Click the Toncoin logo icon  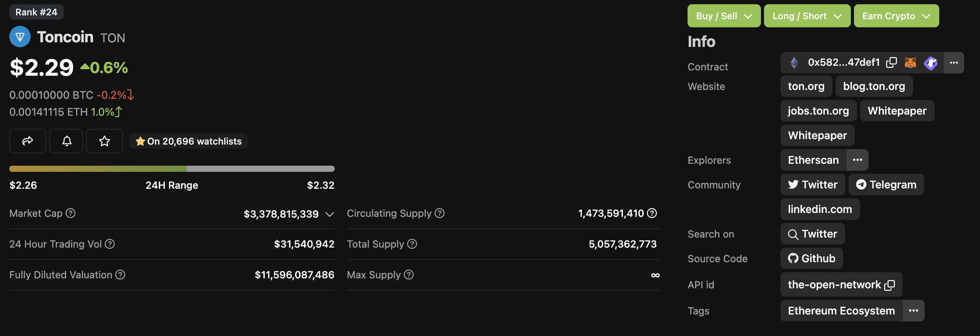[x=20, y=37]
